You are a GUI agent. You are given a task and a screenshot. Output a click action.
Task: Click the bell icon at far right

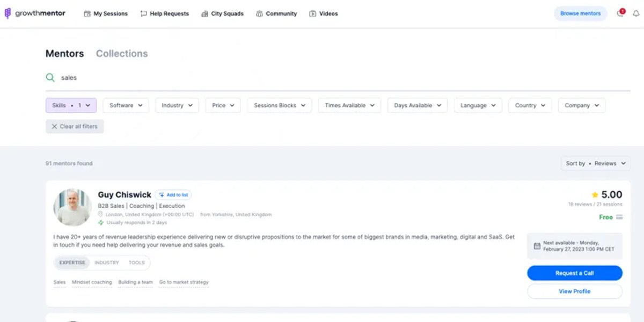(x=636, y=13)
